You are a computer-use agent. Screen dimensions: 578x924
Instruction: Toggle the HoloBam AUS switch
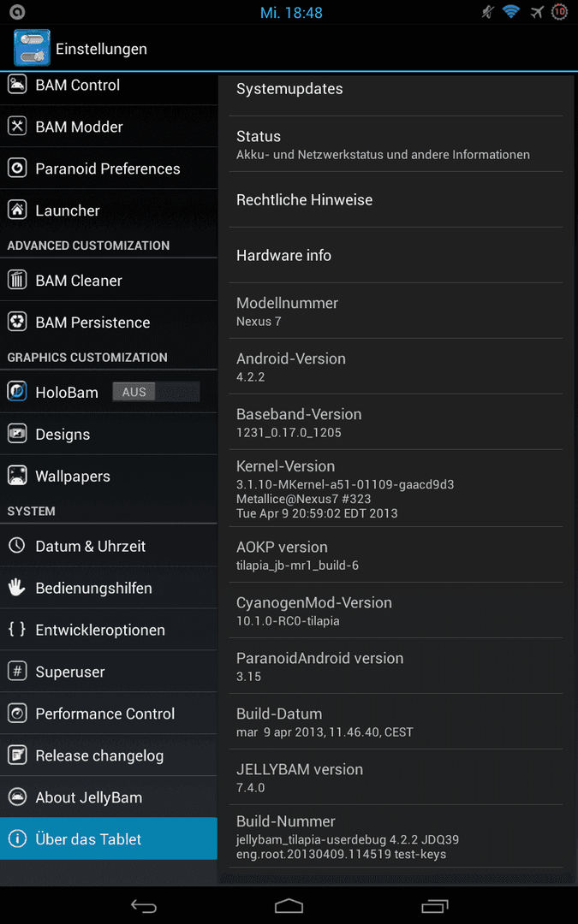click(x=156, y=392)
